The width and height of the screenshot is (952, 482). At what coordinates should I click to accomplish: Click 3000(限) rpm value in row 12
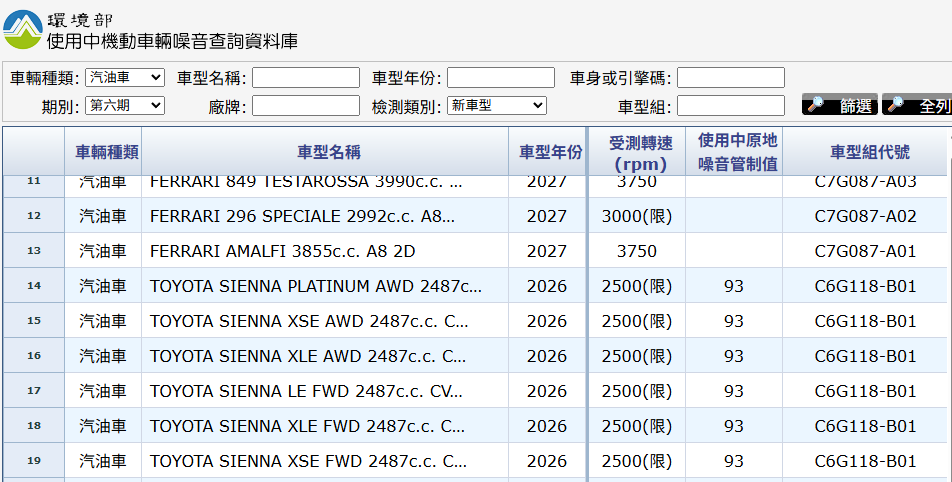click(x=637, y=216)
